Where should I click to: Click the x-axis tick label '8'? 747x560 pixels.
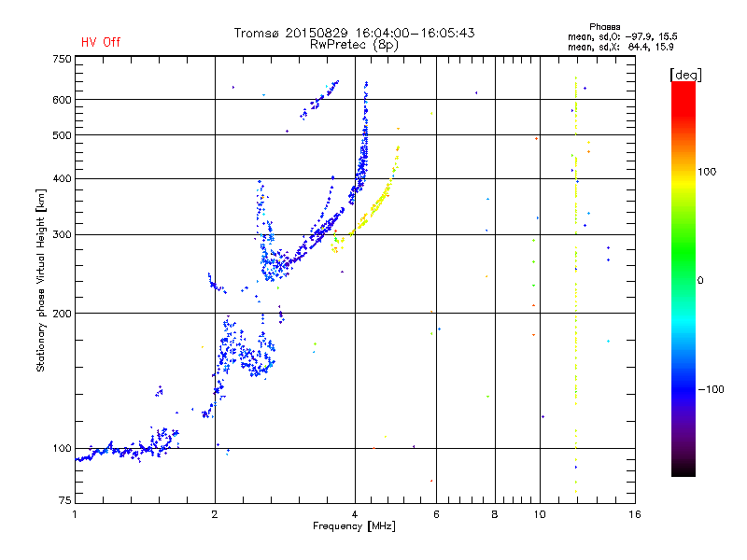click(495, 514)
